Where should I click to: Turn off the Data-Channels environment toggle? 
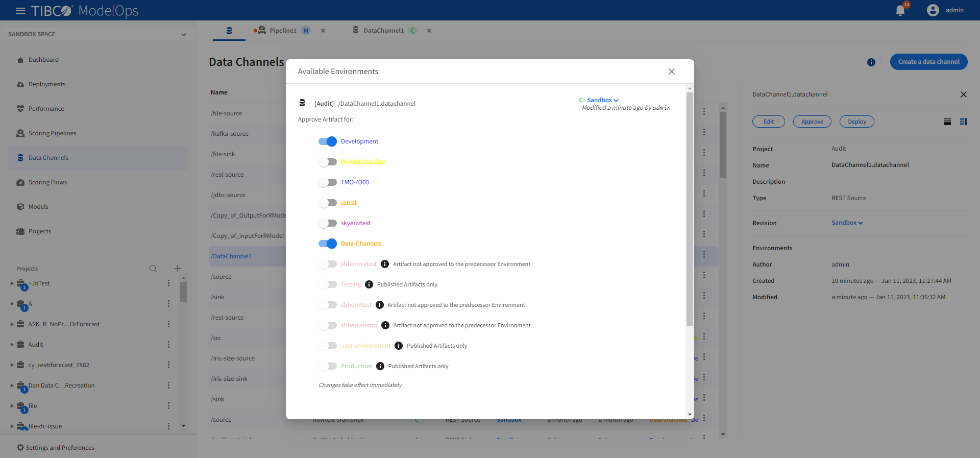click(328, 244)
